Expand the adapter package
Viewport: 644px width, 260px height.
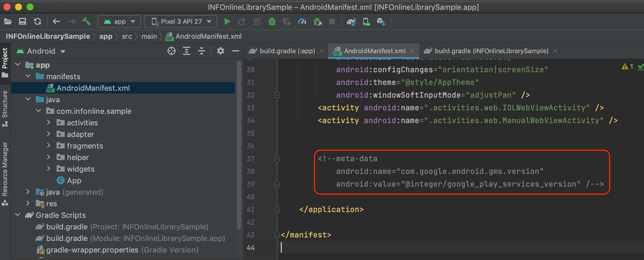pos(49,134)
